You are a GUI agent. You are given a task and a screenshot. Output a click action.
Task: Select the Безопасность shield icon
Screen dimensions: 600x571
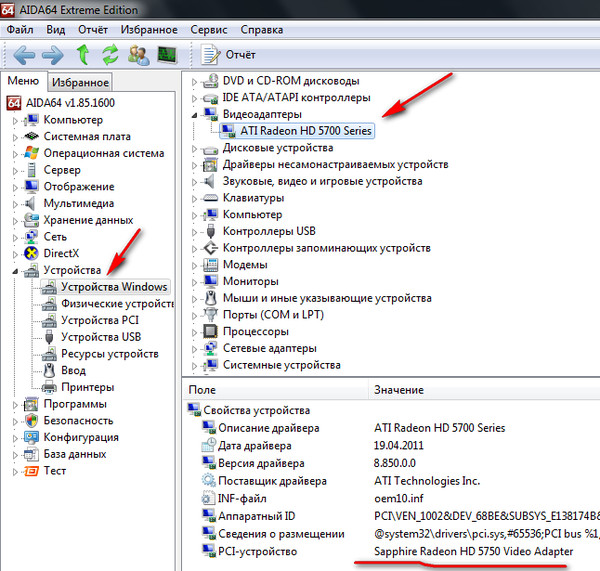(31, 421)
